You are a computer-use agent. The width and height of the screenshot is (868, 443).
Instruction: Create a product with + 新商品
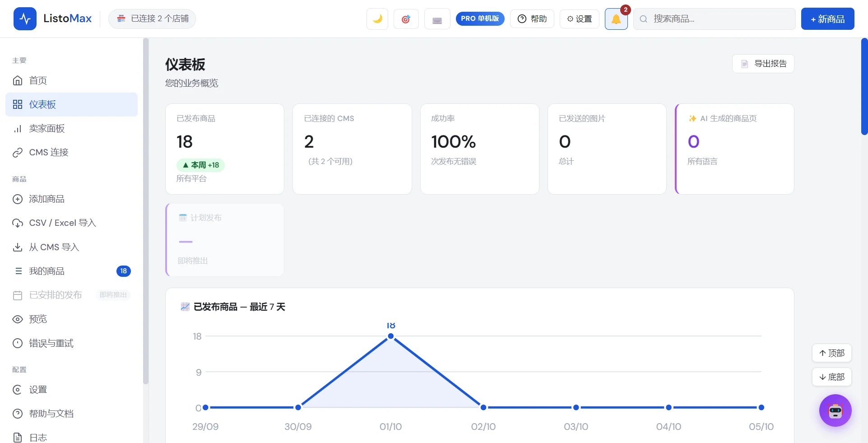[x=827, y=19]
